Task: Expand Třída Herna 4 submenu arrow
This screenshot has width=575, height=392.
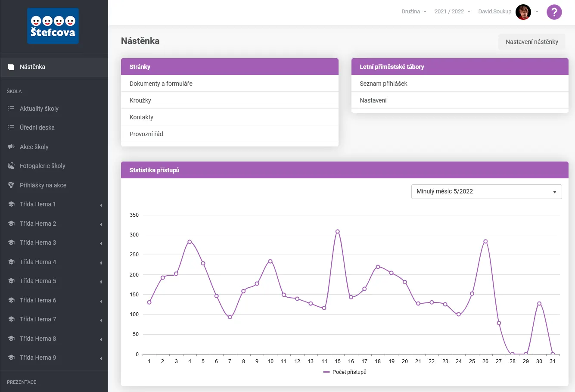Action: (x=101, y=263)
